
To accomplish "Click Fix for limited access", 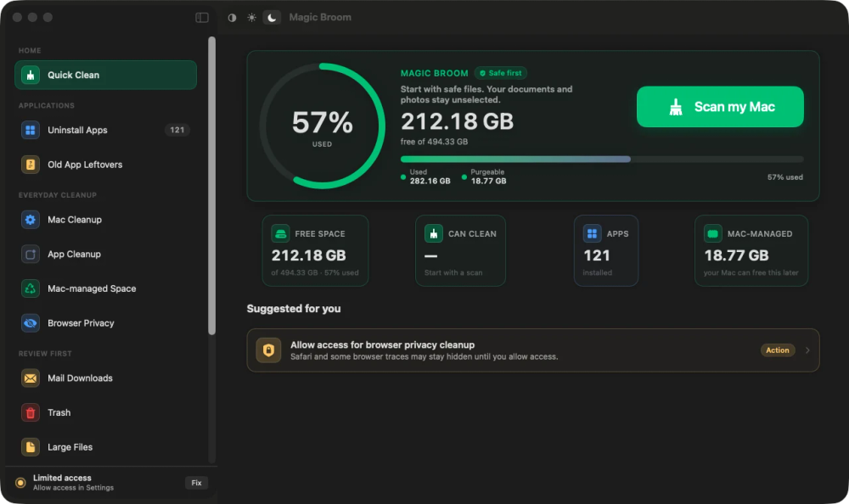I will [197, 483].
